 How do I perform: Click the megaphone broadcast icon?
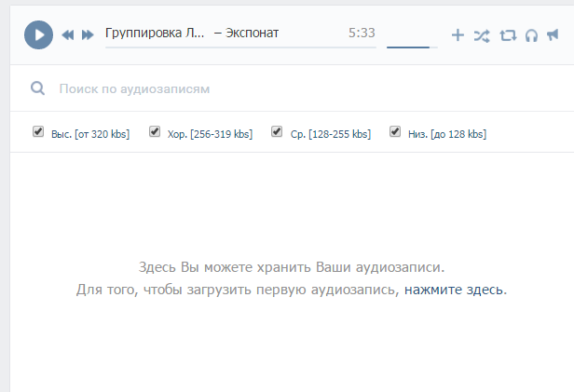coord(553,35)
